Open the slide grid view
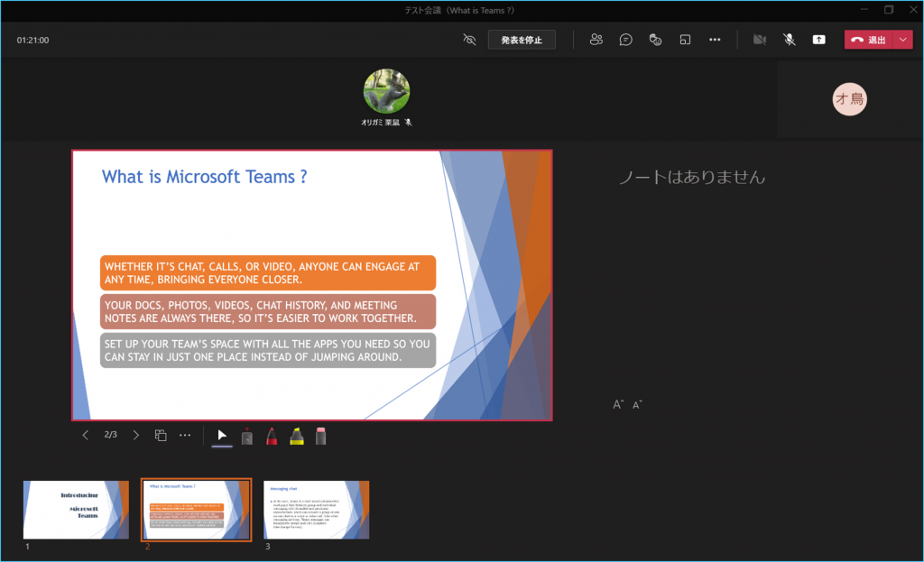This screenshot has height=562, width=924. (x=161, y=435)
